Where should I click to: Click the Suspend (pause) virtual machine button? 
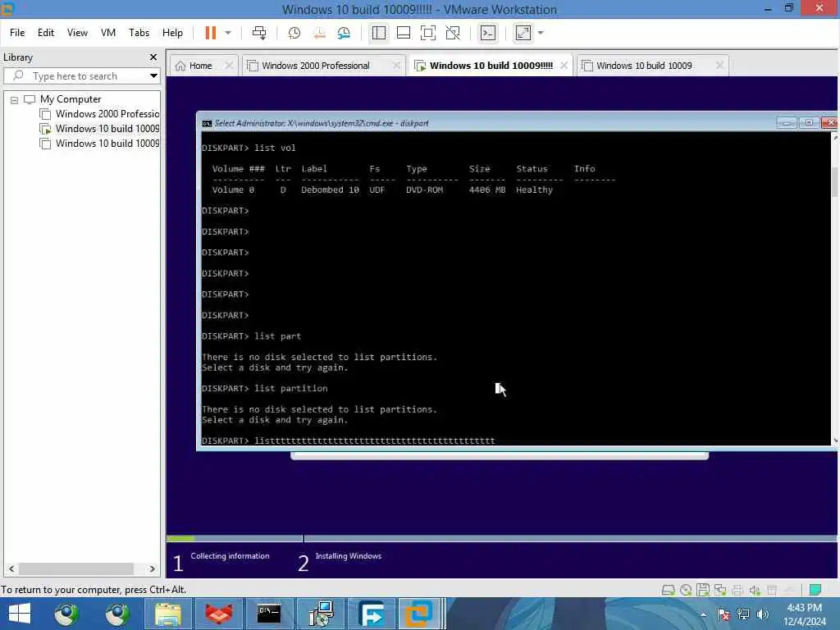tap(211, 33)
